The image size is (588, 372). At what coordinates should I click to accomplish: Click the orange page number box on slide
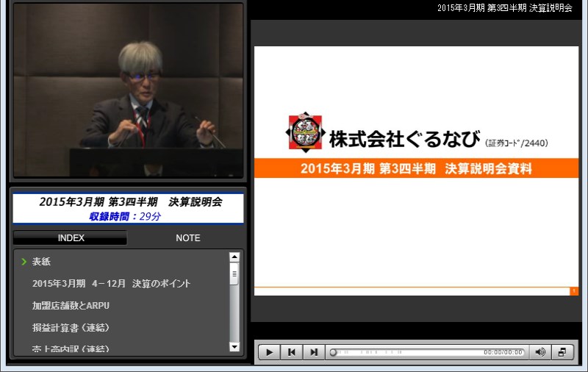[x=574, y=291]
